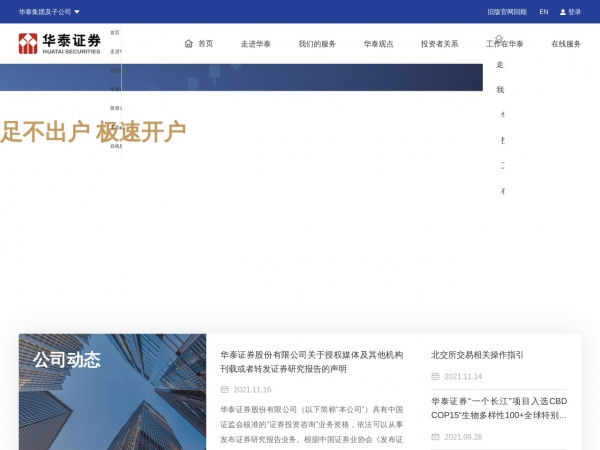The image size is (600, 450).
Task: Go to 投资者关系 section
Action: click(x=439, y=44)
